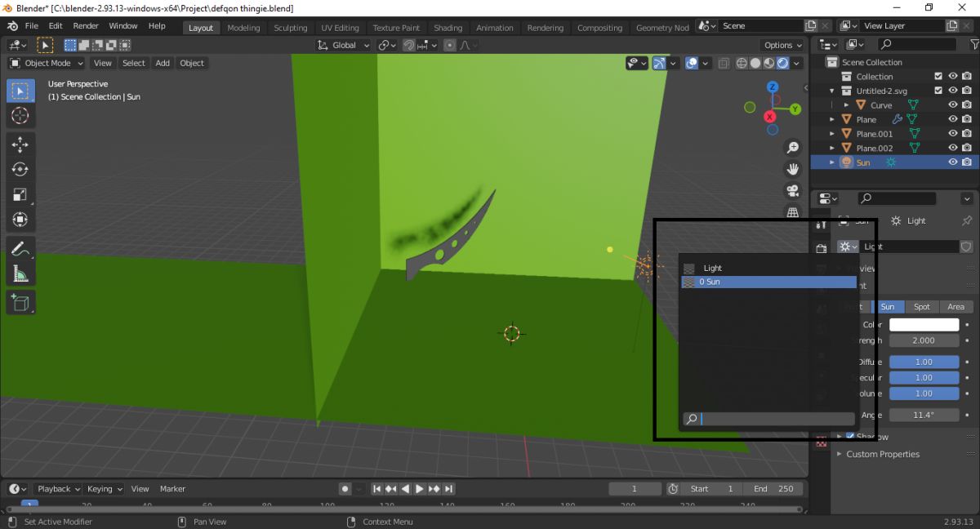The width and height of the screenshot is (980, 529).
Task: Click the outliner filter funnel icon
Action: click(x=974, y=44)
